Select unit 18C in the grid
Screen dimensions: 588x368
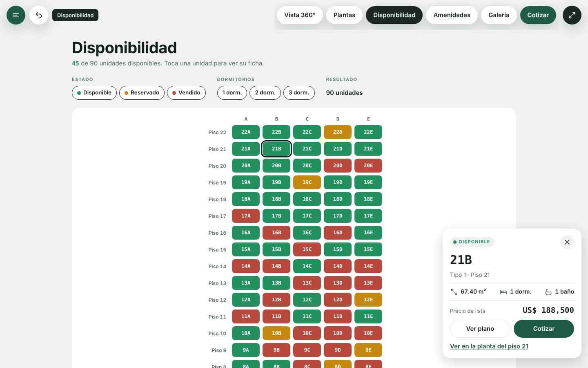click(307, 199)
